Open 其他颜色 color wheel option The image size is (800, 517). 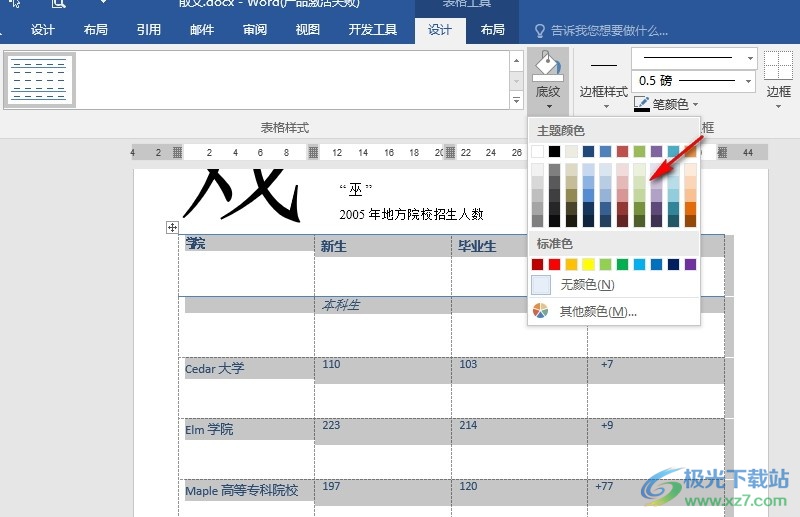coord(541,311)
